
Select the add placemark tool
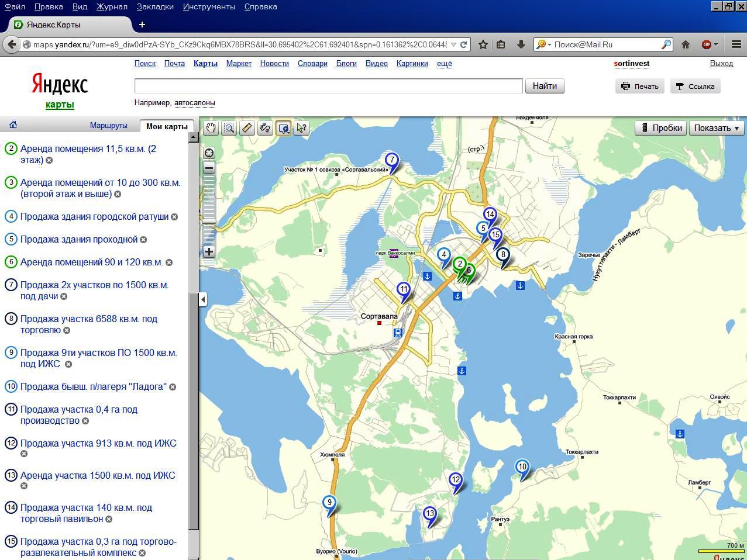pos(284,128)
